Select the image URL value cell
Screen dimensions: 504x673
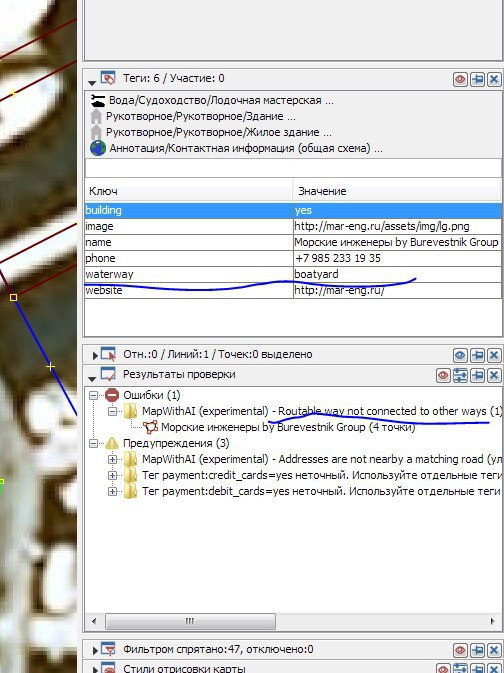(397, 226)
